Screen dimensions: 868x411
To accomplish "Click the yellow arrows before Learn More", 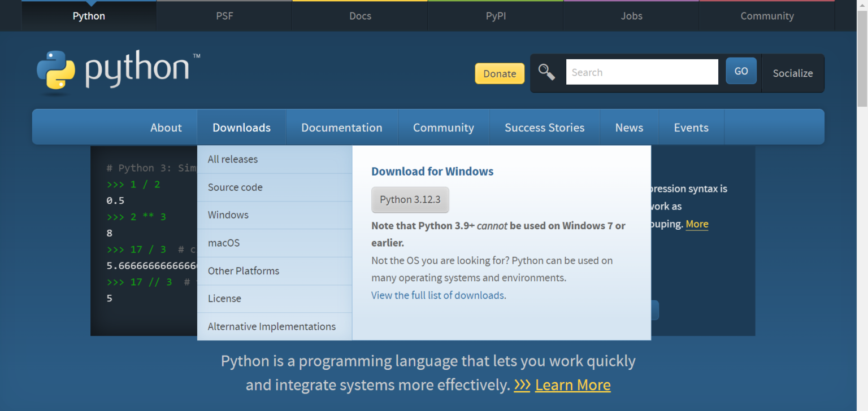I will click(522, 385).
